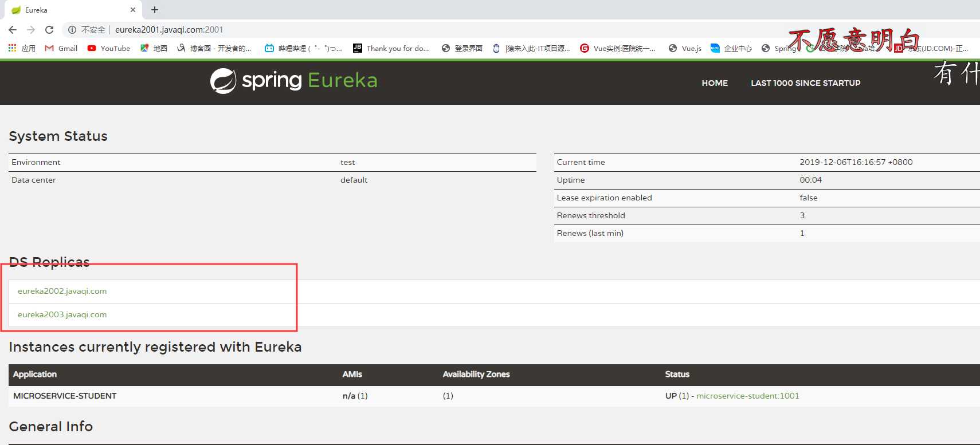Click the MICROSERVICE-STUDENT application name
The height and width of the screenshot is (445, 980).
pyautogui.click(x=65, y=396)
